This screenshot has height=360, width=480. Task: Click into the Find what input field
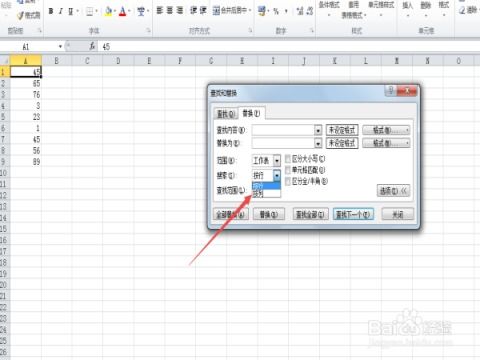tap(283, 130)
